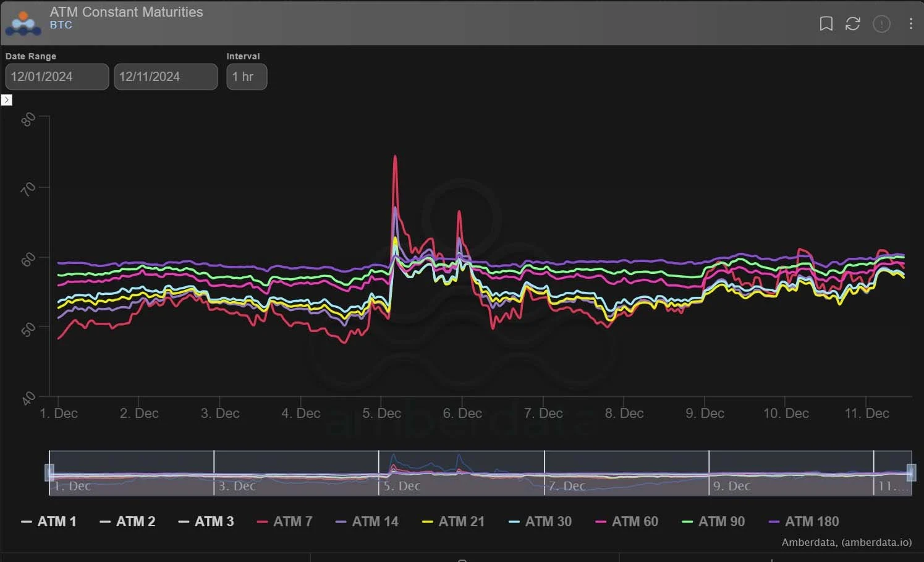Edit the start date 12/01/2024 field
This screenshot has width=924, height=562.
[x=57, y=77]
